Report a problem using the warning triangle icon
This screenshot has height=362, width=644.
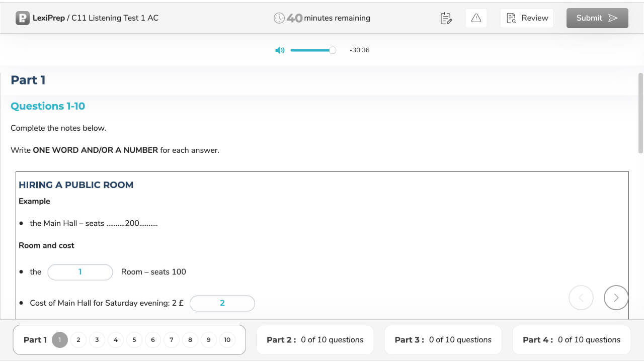[x=475, y=18]
